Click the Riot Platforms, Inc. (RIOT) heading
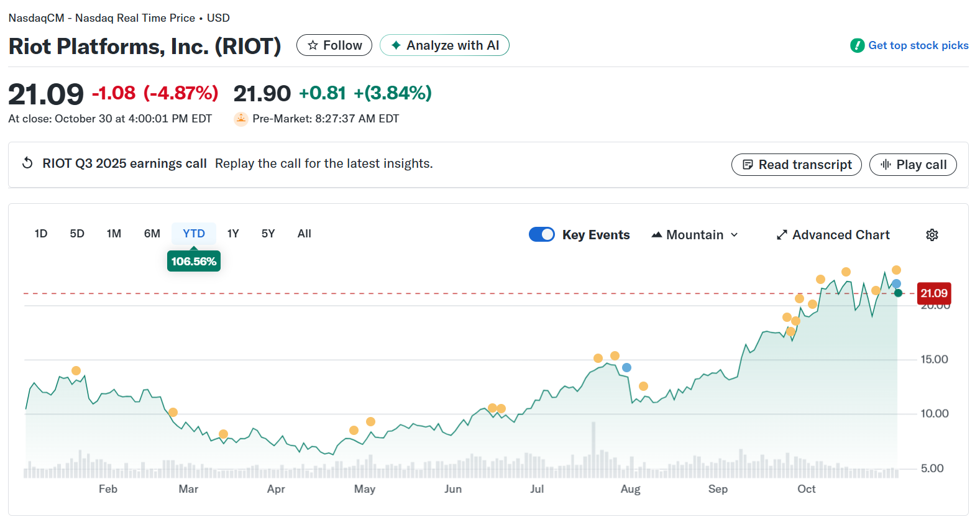The width and height of the screenshot is (980, 522). pyautogui.click(x=145, y=46)
